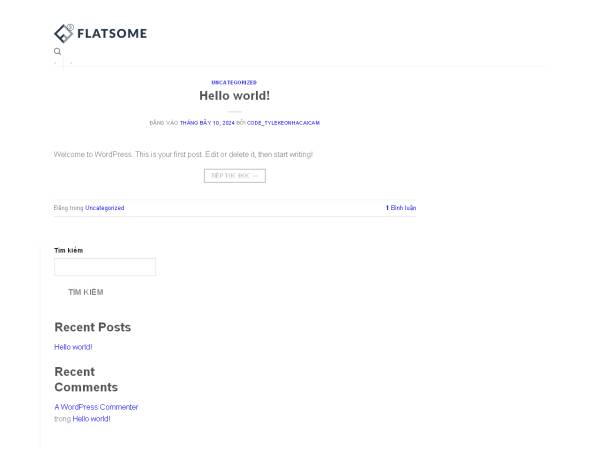Click the post date Tháng Bảy 10, 2024
This screenshot has height=450, width=600.
coord(207,122)
